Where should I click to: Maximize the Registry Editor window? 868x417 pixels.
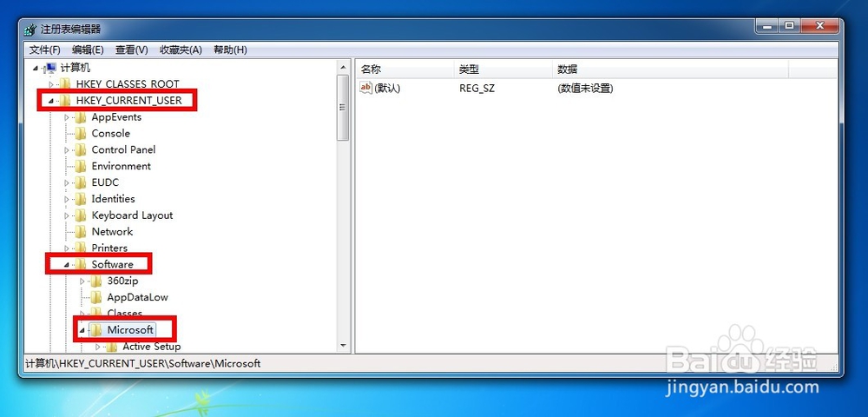[789, 25]
